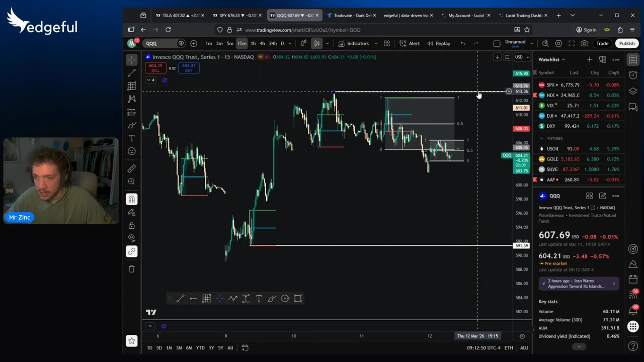Select the patterns tool in left sidebar
This screenshot has height=362, width=644.
coord(132,99)
